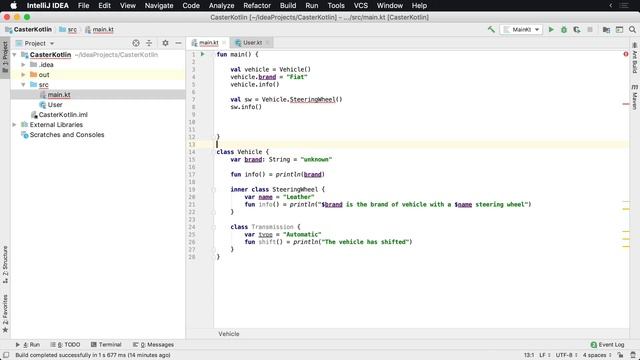Close the User.kt editor tab
Screen dimensions: 640x360
point(268,42)
